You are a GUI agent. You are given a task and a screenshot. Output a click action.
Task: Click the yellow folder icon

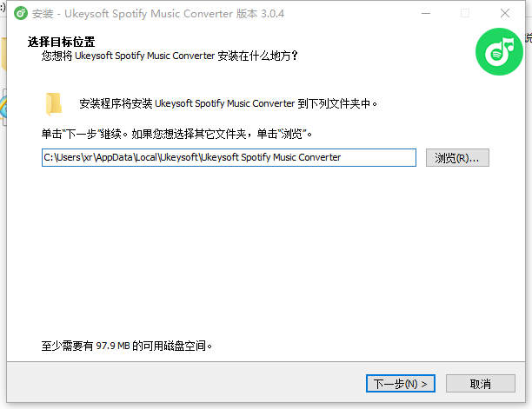click(x=54, y=104)
